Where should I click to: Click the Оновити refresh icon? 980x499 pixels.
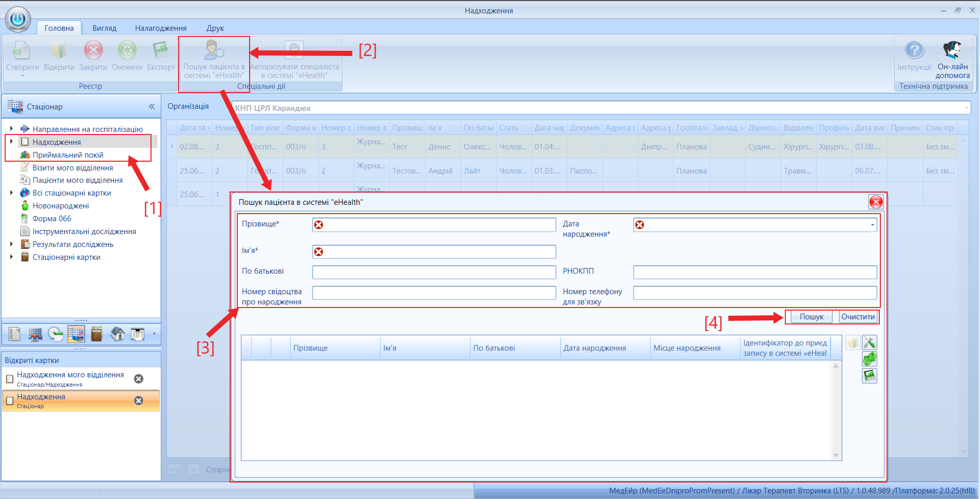tap(127, 50)
